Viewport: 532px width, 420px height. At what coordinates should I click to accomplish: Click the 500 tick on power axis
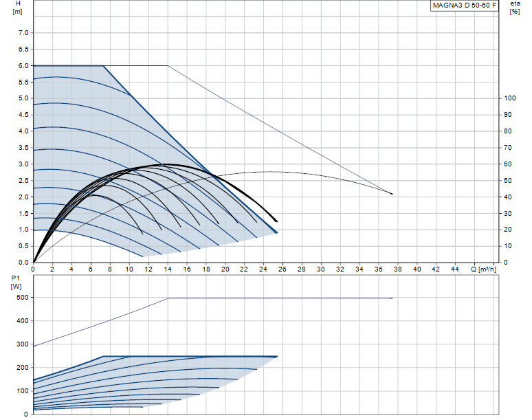pyautogui.click(x=23, y=297)
